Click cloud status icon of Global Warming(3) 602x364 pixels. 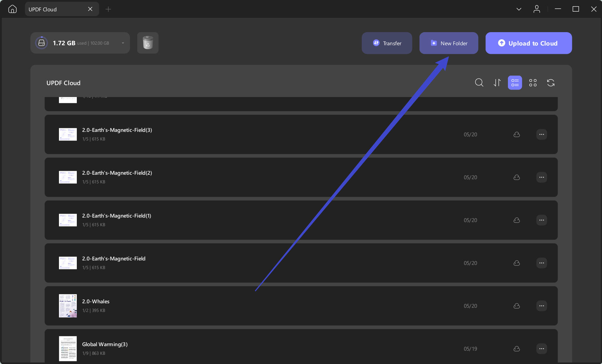point(517,349)
